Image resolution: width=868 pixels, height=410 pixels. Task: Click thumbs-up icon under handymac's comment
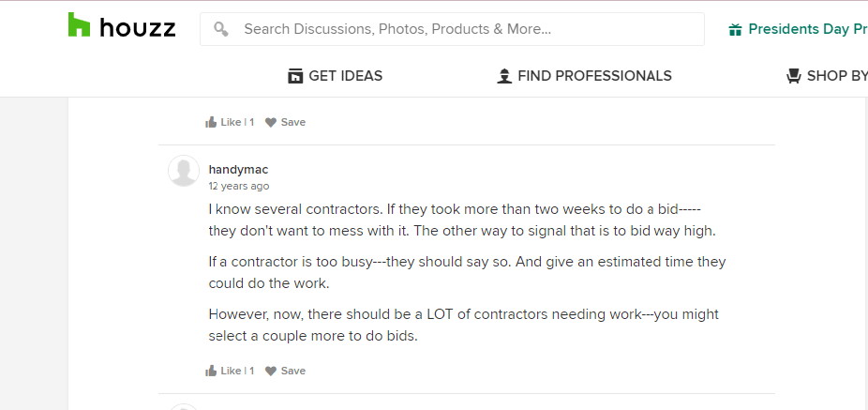211,371
